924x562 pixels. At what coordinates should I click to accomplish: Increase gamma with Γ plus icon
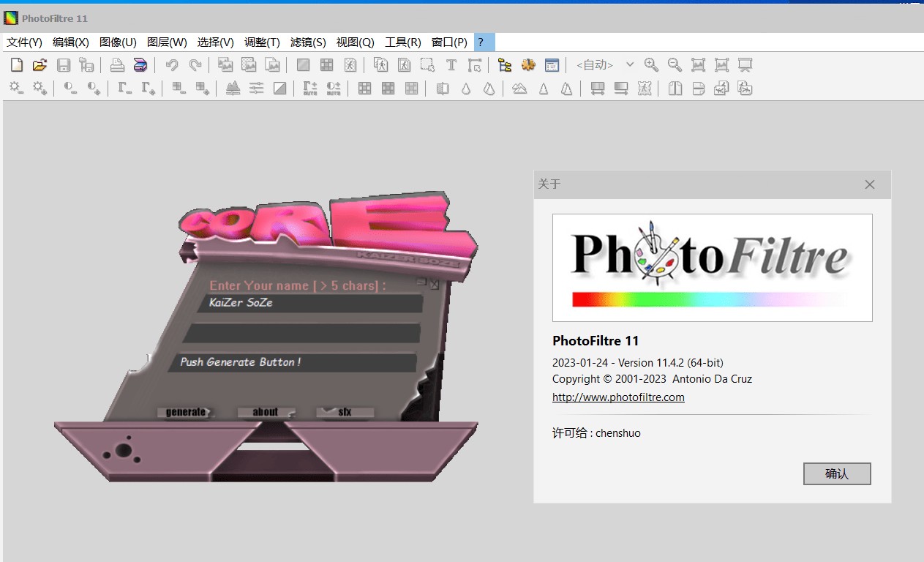[x=149, y=89]
